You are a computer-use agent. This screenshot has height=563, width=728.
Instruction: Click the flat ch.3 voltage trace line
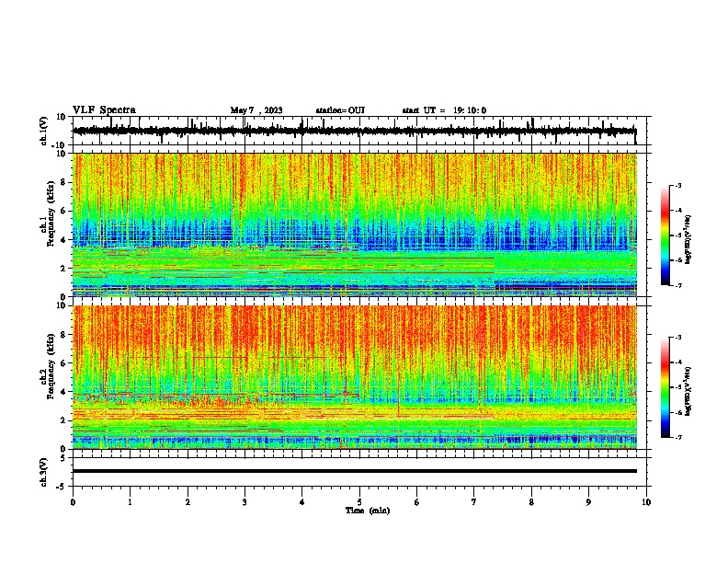355,471
